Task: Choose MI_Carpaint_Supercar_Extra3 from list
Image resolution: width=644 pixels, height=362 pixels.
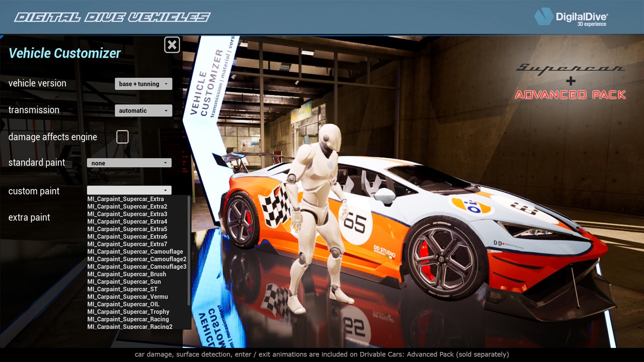Action: click(x=127, y=214)
